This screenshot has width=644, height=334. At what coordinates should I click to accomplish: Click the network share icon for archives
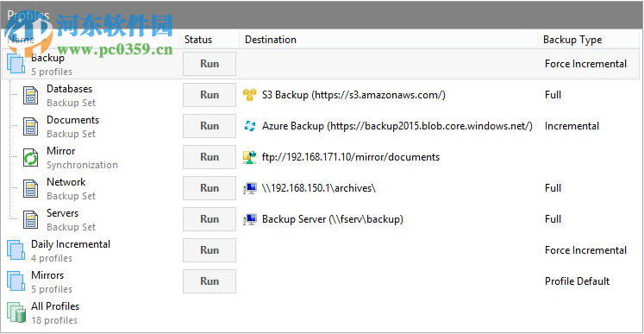pos(250,188)
